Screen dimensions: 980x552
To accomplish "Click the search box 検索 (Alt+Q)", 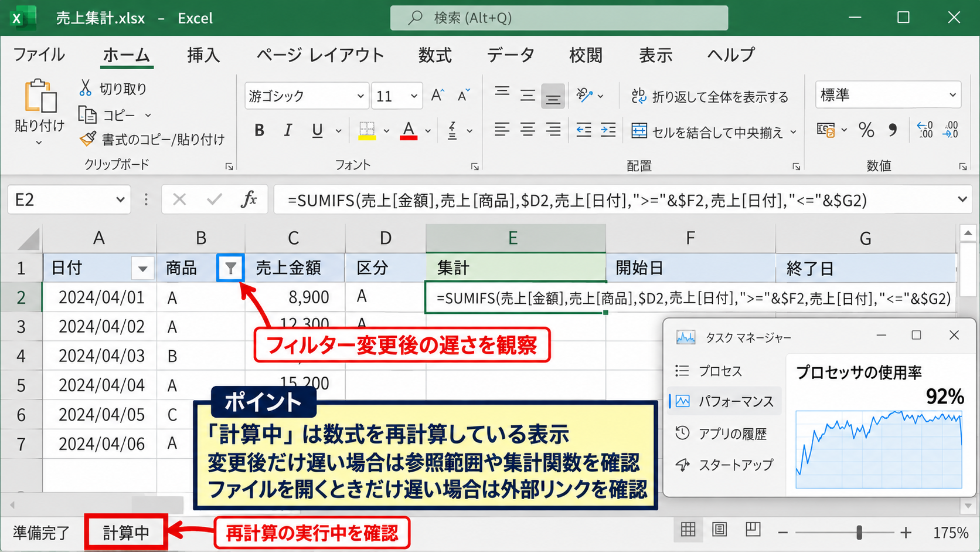I will [x=559, y=18].
